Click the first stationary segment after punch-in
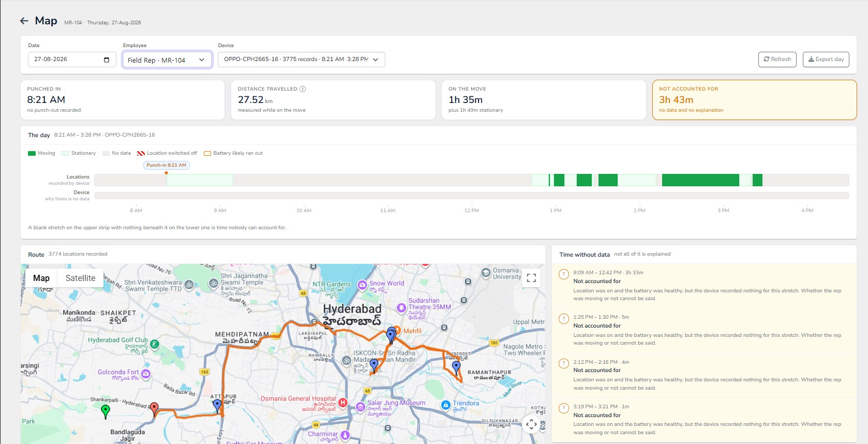This screenshot has width=868, height=444. point(200,180)
